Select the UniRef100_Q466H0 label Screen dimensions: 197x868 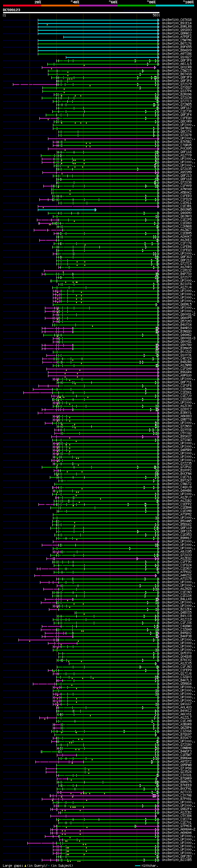pyautogui.click(x=177, y=213)
